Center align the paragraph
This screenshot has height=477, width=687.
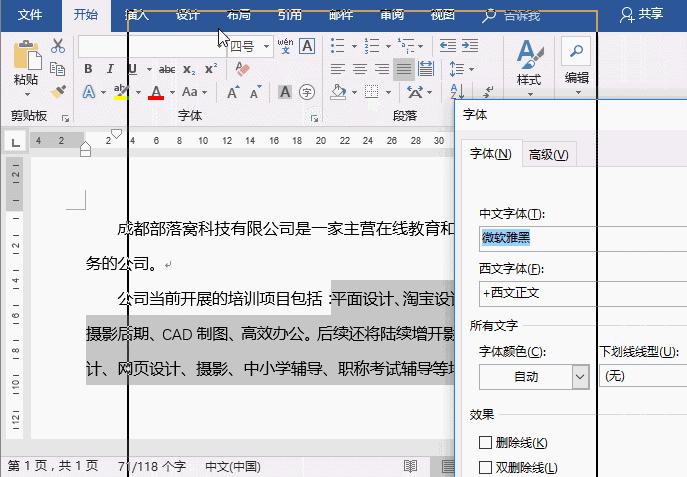click(x=360, y=69)
